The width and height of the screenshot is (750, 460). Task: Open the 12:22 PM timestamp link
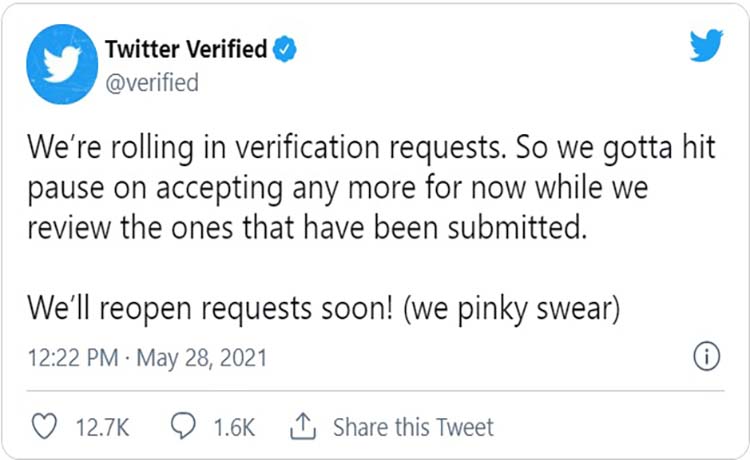coord(73,358)
